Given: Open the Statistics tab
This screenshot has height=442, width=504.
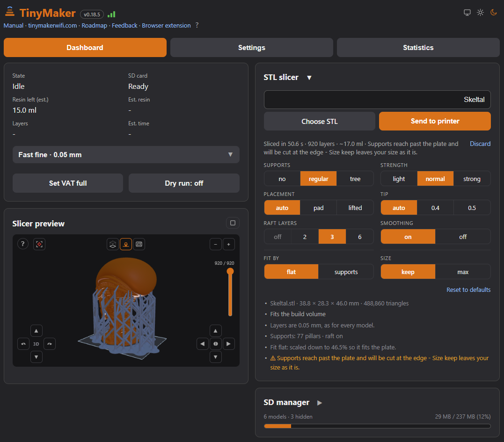Looking at the screenshot, I should (418, 48).
